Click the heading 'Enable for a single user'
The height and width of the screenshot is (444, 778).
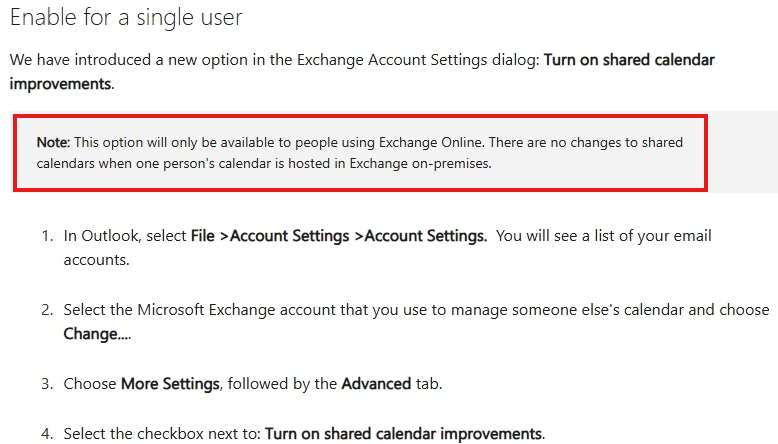126,17
